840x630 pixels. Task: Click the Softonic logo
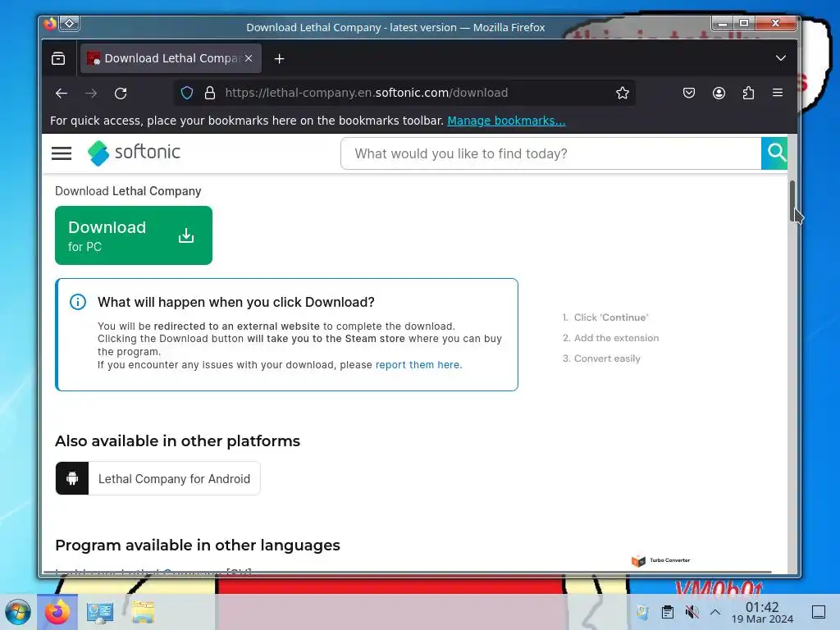(x=134, y=153)
